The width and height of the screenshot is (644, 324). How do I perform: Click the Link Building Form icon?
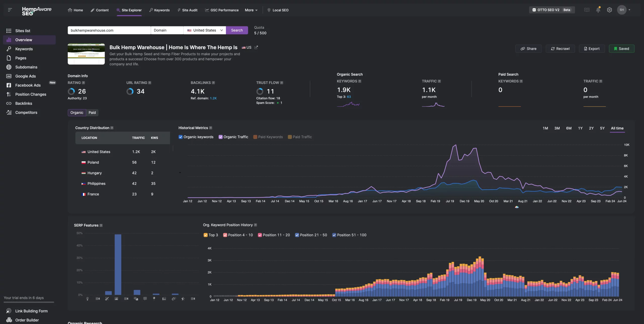9,311
